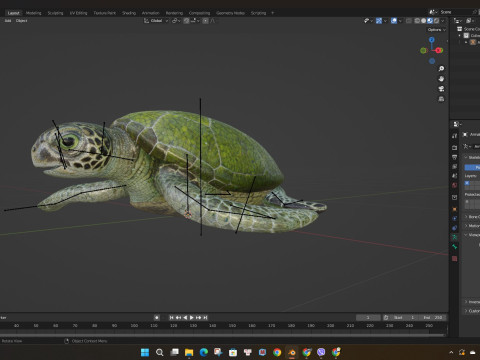Switch perspective/orthographic with grid icon

pyautogui.click(x=441, y=99)
